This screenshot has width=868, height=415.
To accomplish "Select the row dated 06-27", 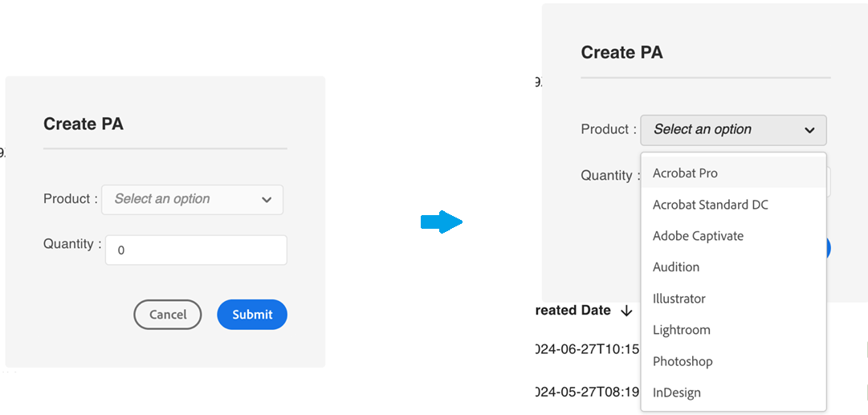I will (x=588, y=349).
